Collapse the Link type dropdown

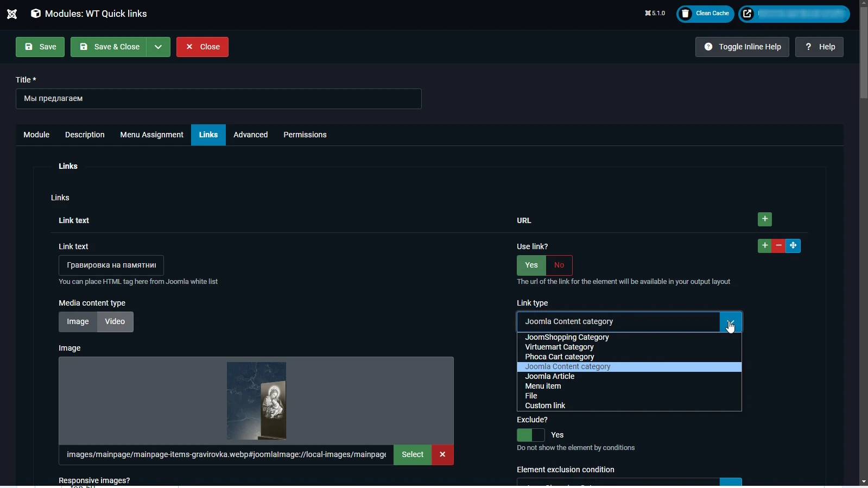730,322
